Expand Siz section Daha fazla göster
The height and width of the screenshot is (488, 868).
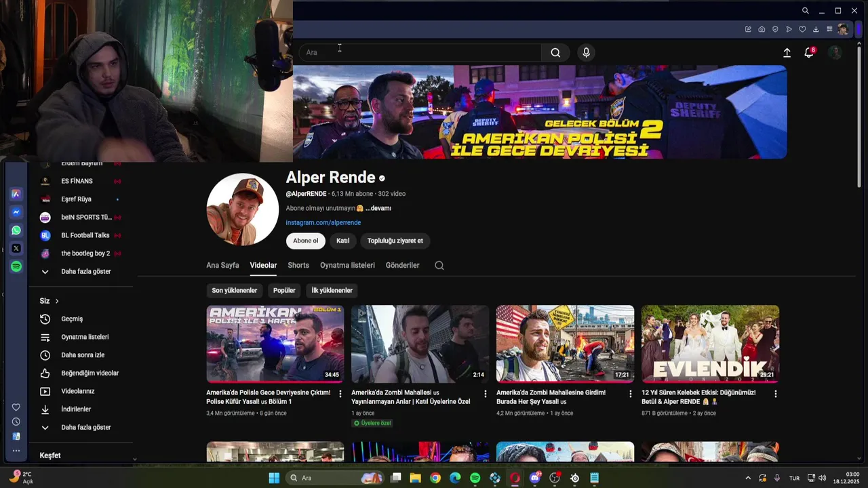click(x=85, y=428)
